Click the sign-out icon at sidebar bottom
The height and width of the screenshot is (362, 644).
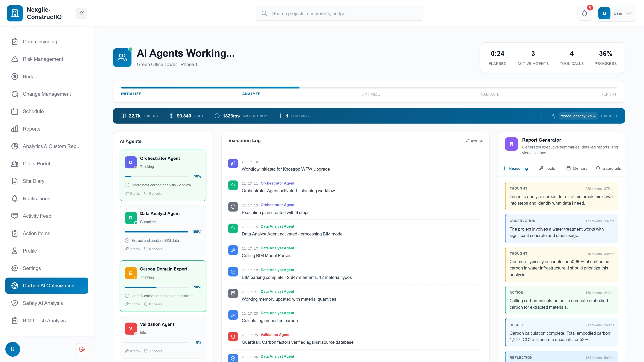click(x=82, y=349)
